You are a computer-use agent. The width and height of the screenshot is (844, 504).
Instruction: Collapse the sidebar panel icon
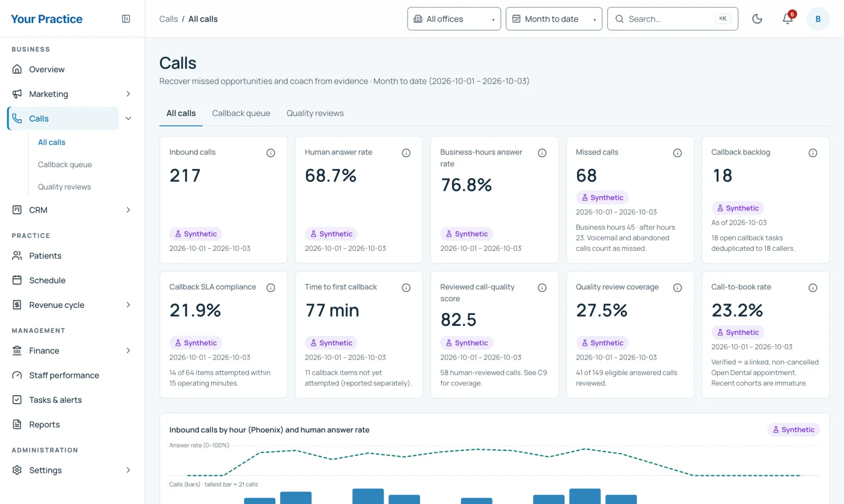coord(126,19)
